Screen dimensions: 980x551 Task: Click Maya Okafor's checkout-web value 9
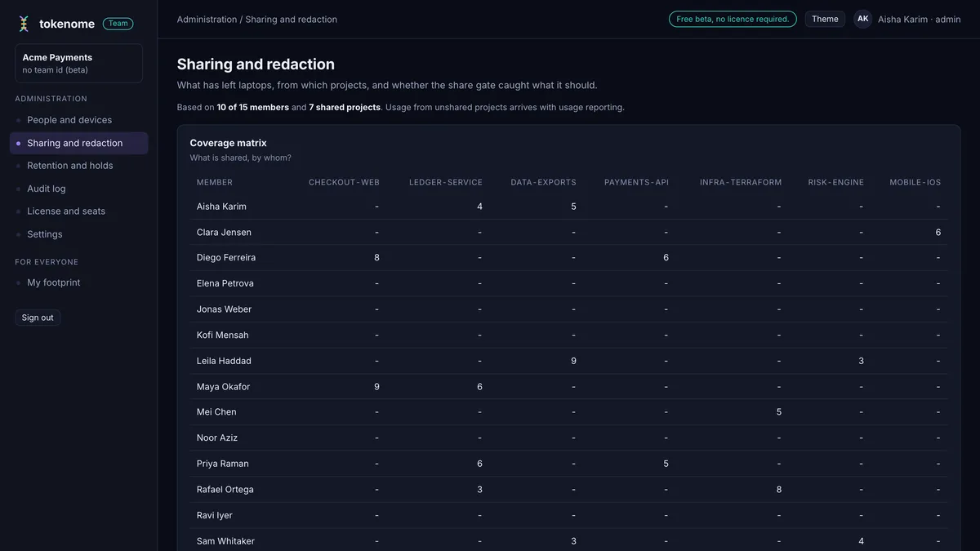(x=376, y=387)
